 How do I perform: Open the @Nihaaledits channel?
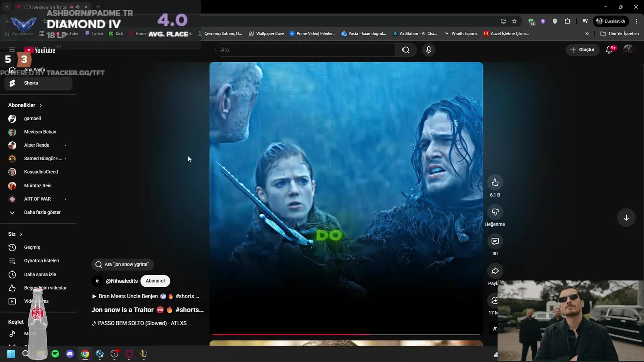point(122,281)
